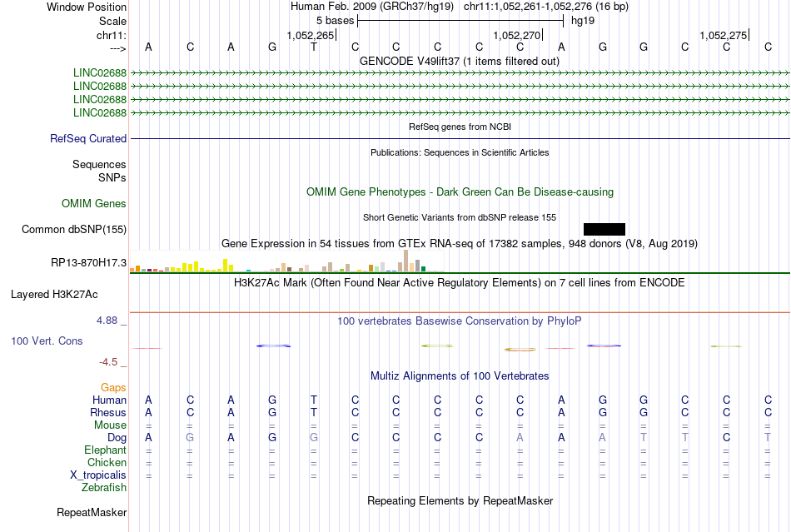Open the RefSeq genes from NCBI title

coord(460,127)
